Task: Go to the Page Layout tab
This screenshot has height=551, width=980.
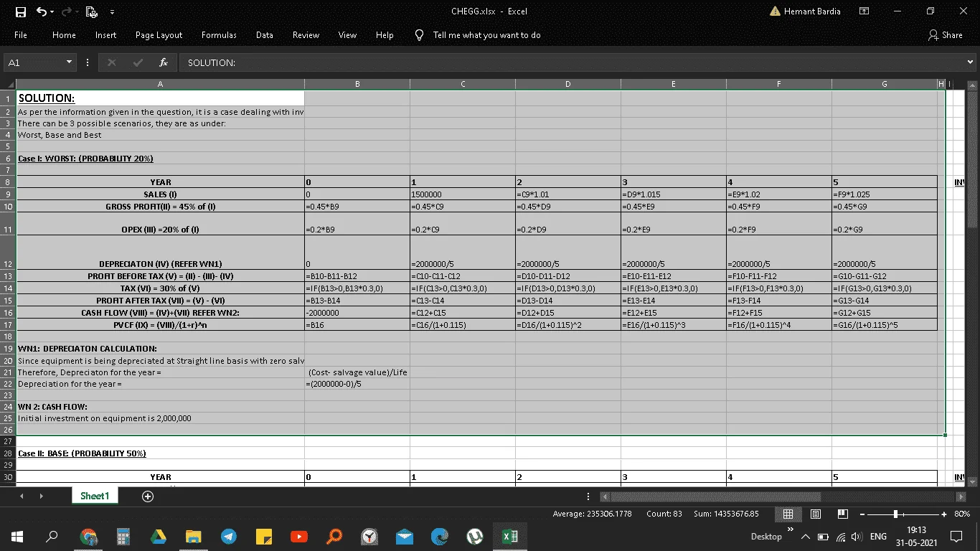Action: click(159, 35)
